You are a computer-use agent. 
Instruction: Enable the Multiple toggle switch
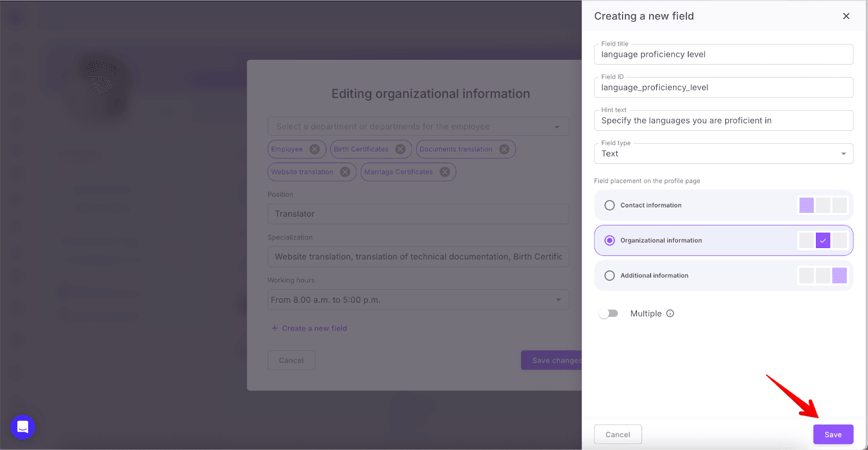pyautogui.click(x=609, y=314)
